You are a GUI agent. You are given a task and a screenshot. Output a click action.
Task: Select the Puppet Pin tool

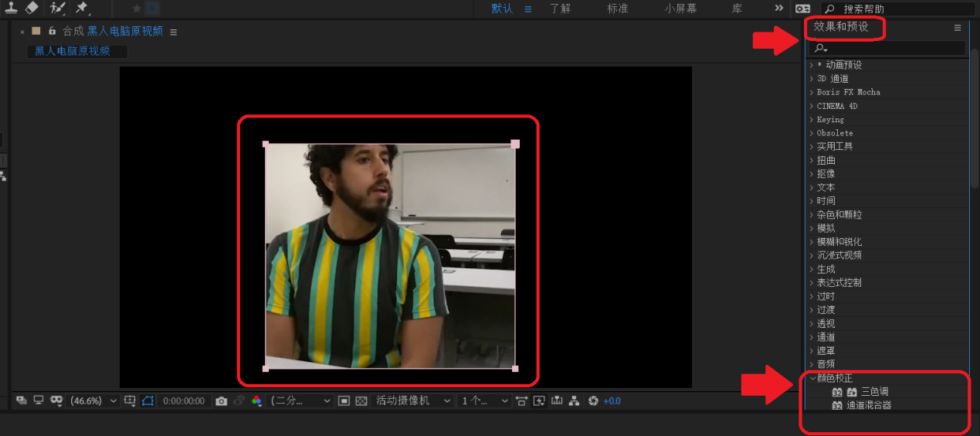82,8
